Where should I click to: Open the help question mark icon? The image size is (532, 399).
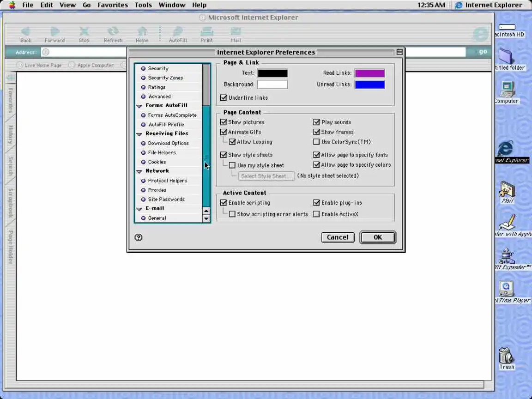click(139, 237)
